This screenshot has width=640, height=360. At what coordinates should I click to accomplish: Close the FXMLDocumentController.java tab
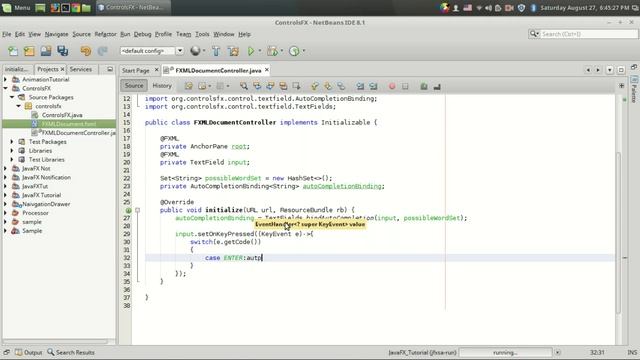coord(267,70)
